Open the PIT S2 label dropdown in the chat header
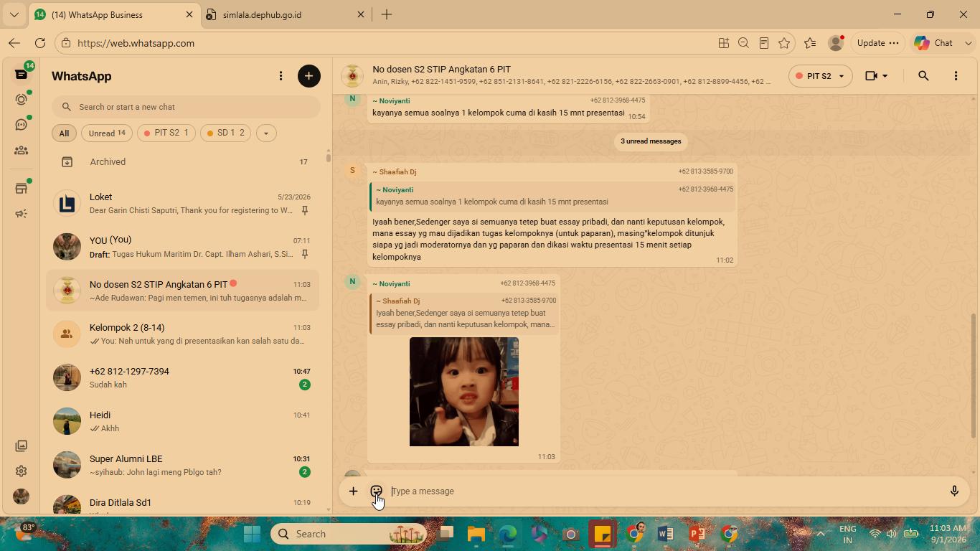Viewport: 980px width, 551px height. [820, 76]
